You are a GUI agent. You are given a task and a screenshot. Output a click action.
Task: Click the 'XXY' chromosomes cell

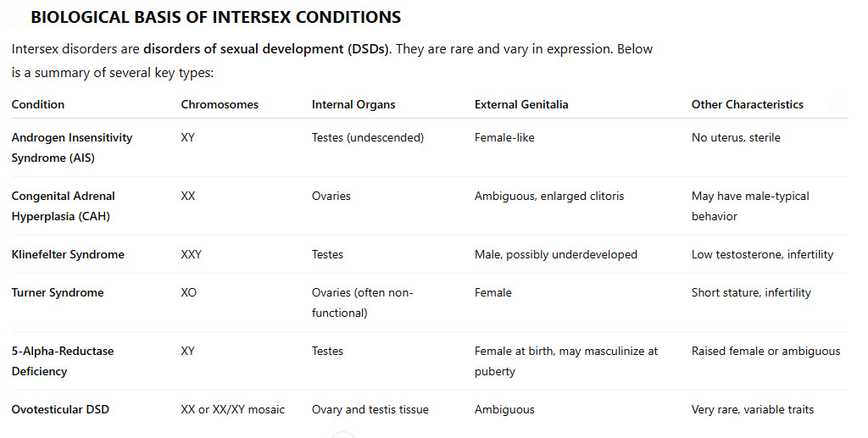pos(192,254)
